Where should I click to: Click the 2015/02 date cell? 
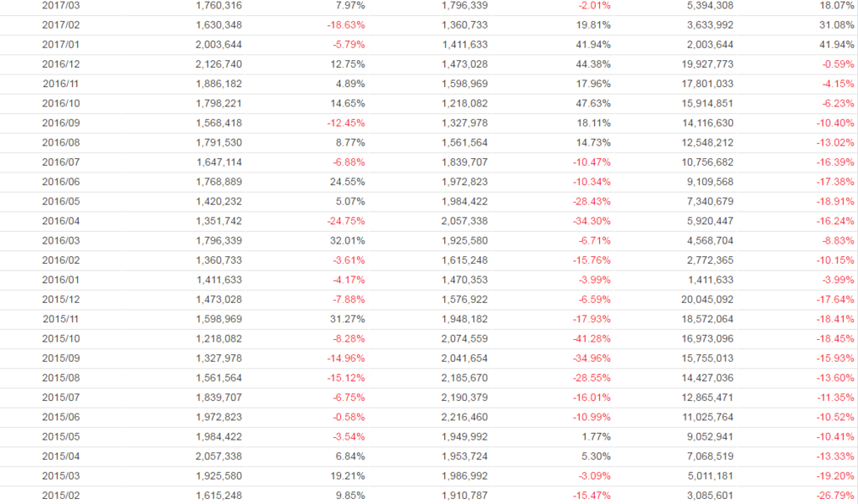point(61,495)
